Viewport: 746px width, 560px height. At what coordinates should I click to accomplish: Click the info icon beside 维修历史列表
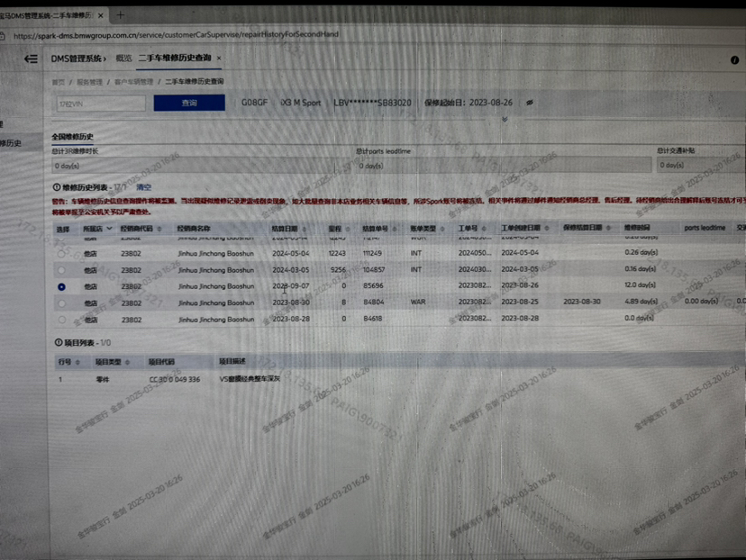pos(57,187)
